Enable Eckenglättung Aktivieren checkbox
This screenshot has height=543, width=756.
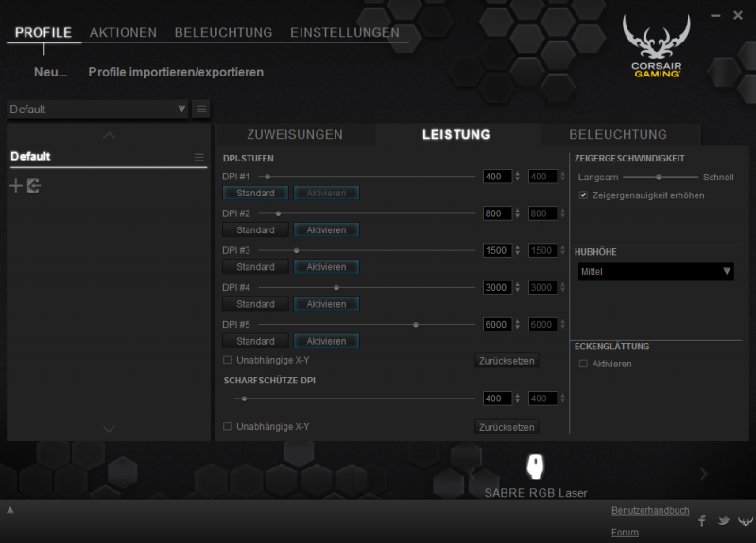[583, 364]
